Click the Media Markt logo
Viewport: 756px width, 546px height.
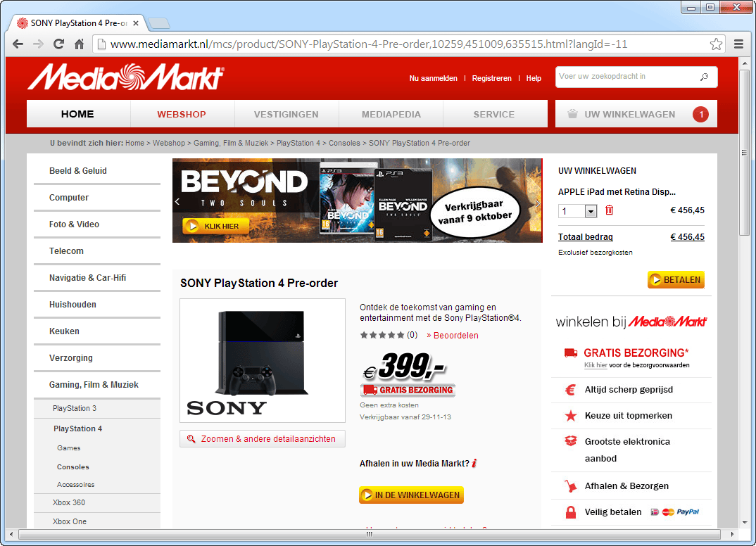125,77
